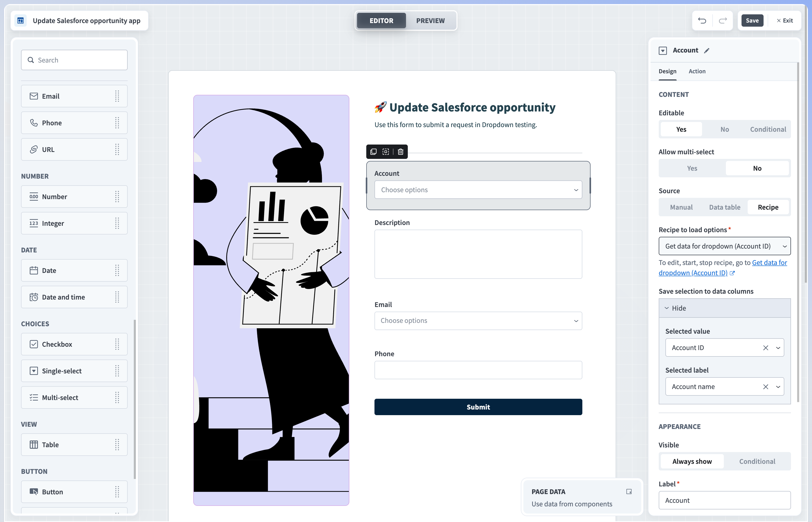Image resolution: width=812 pixels, height=522 pixels.
Task: Switch to Editor mode
Action: click(381, 21)
